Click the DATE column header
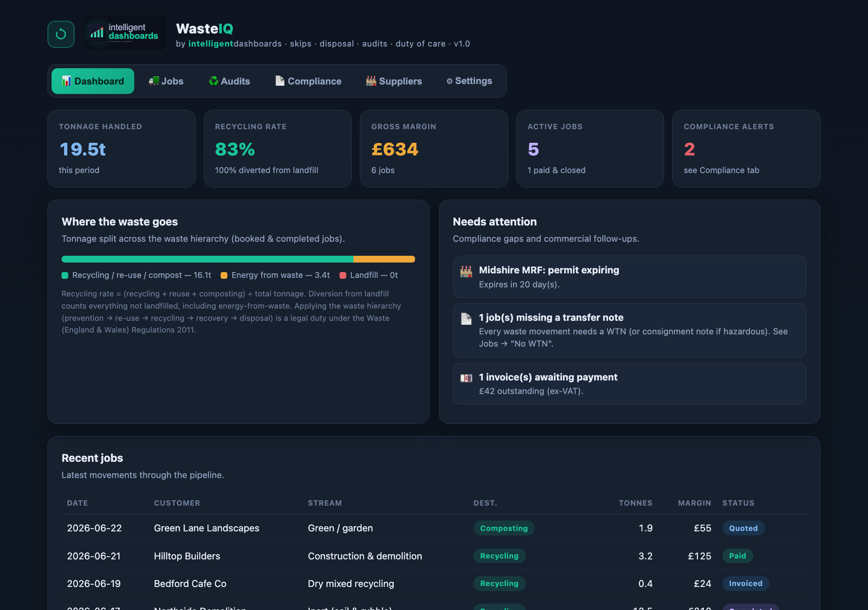This screenshot has width=868, height=610. click(x=77, y=503)
